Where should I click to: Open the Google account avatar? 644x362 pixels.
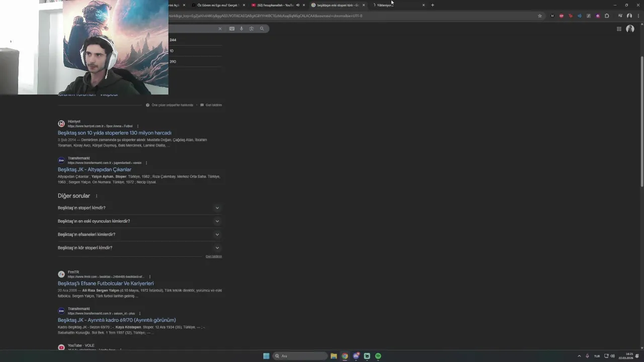[630, 29]
